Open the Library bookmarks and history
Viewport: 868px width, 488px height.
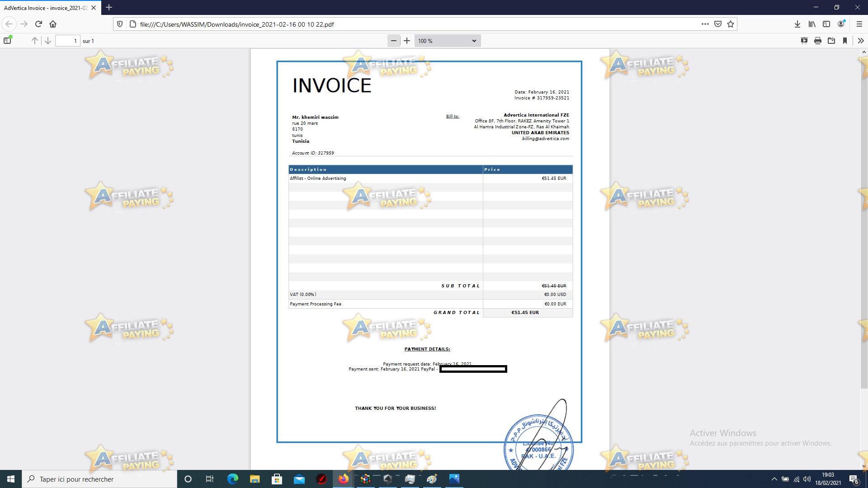pos(812,24)
